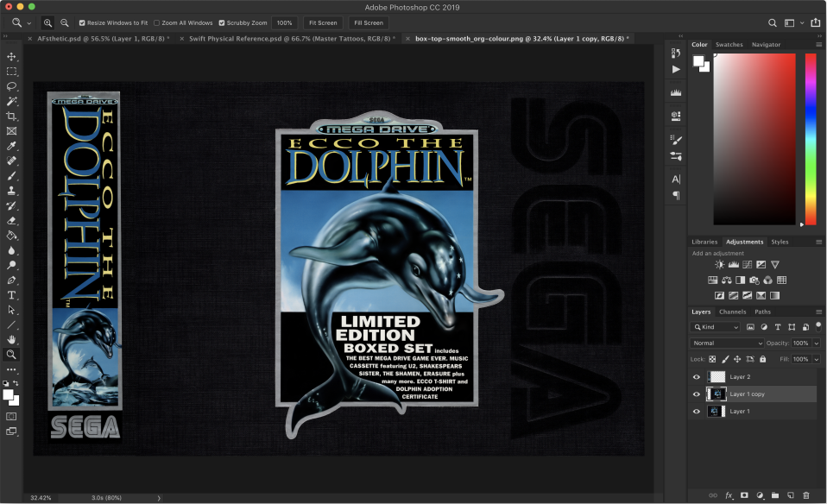Click the zoom out magnifier icon

[64, 22]
